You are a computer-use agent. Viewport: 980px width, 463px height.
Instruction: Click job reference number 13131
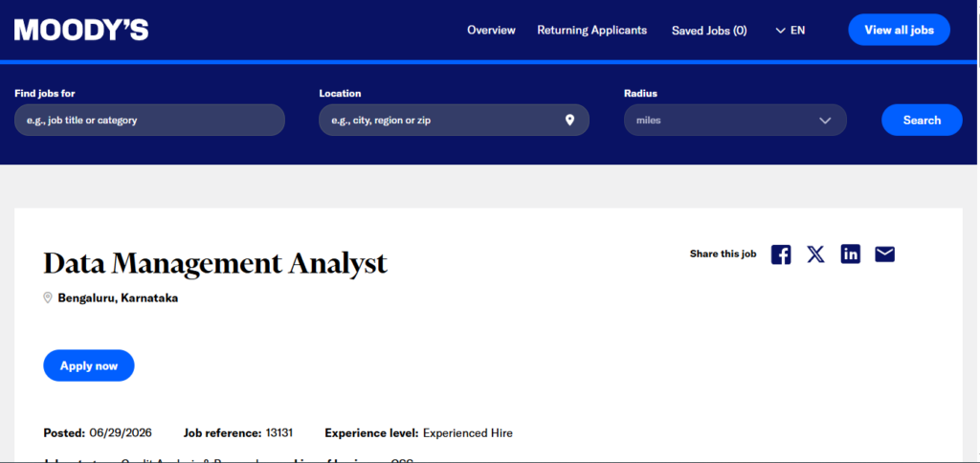pyautogui.click(x=279, y=433)
